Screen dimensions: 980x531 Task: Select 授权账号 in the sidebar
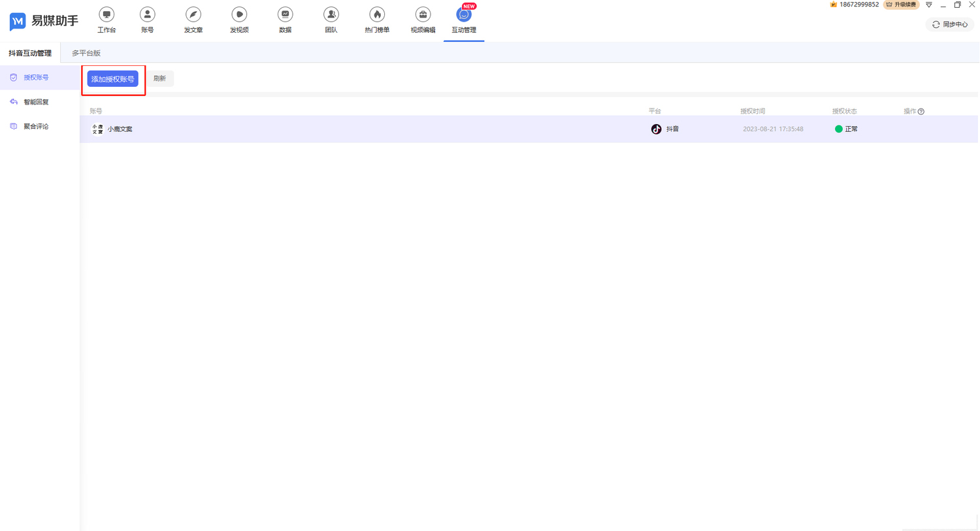click(36, 78)
